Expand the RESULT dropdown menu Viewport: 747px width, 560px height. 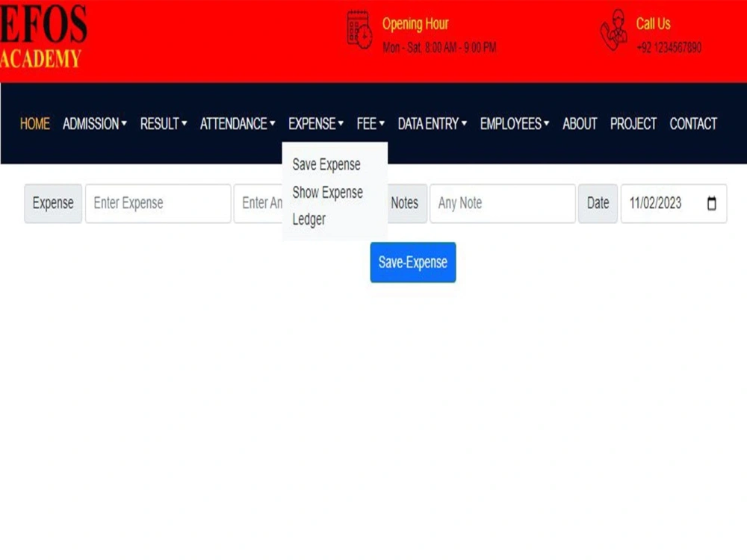tap(164, 124)
